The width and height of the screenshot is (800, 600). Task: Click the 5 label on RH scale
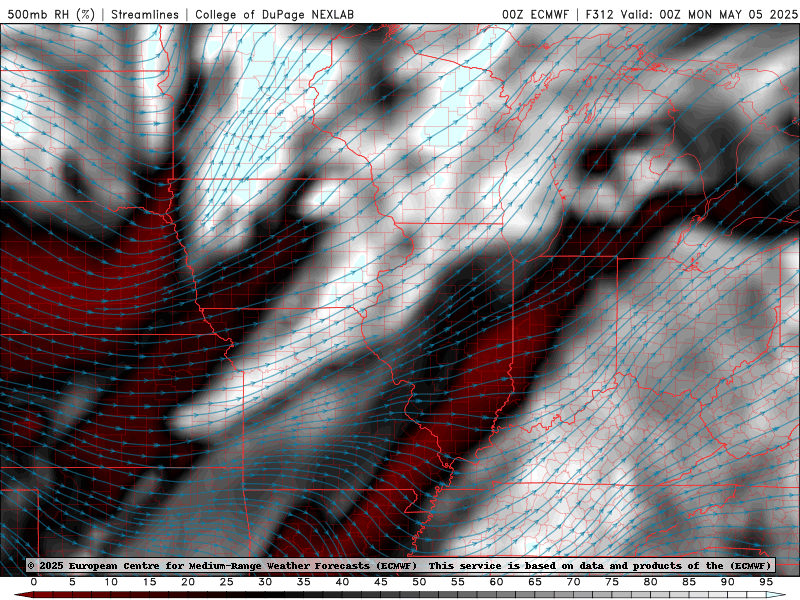[x=72, y=582]
